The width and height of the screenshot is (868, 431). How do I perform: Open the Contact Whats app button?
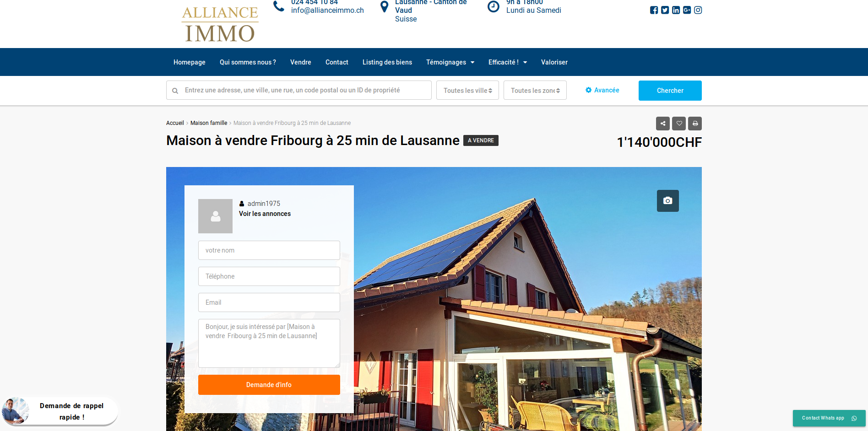(829, 418)
